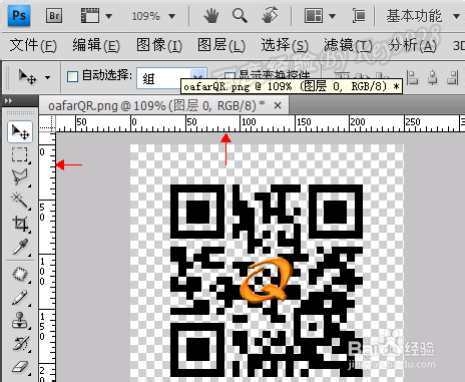Expand the Arrange Documents dropdown arrow
Screen dimensions: 465x382
pyautogui.click(x=332, y=16)
